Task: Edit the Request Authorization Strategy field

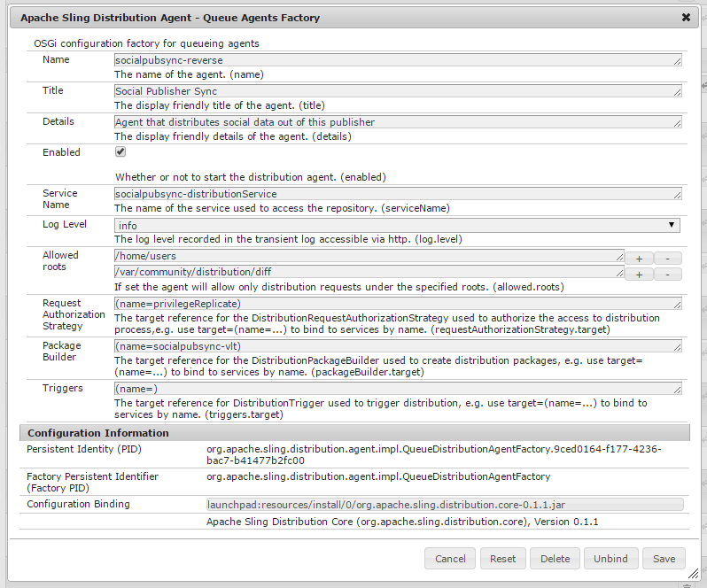Action: click(398, 303)
